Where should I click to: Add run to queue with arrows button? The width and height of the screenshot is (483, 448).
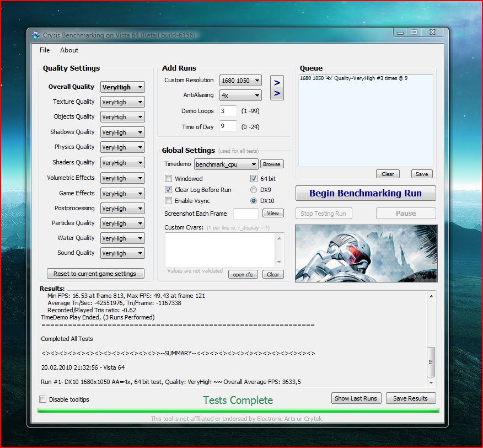pyautogui.click(x=277, y=88)
